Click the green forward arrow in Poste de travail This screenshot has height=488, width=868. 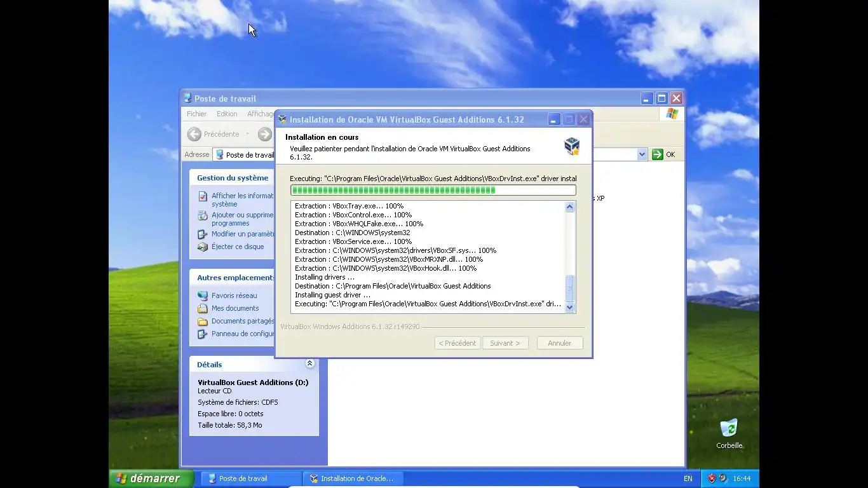[x=265, y=134]
